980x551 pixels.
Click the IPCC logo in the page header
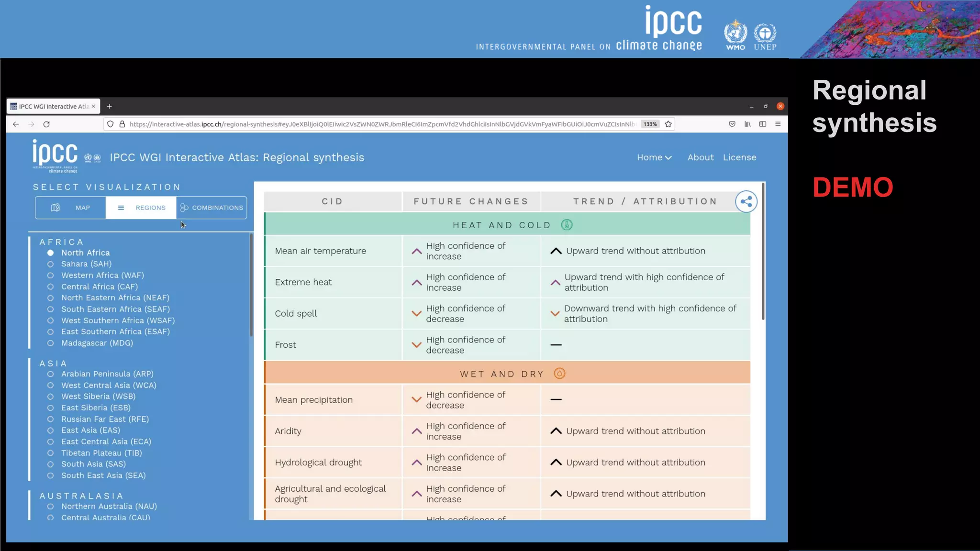(55, 155)
